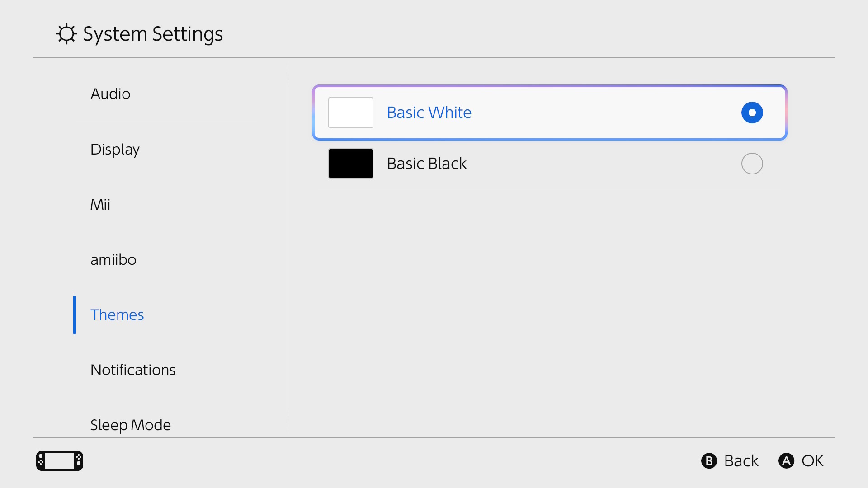Viewport: 868px width, 488px height.
Task: Open the Sleep Mode settings
Action: 130,425
